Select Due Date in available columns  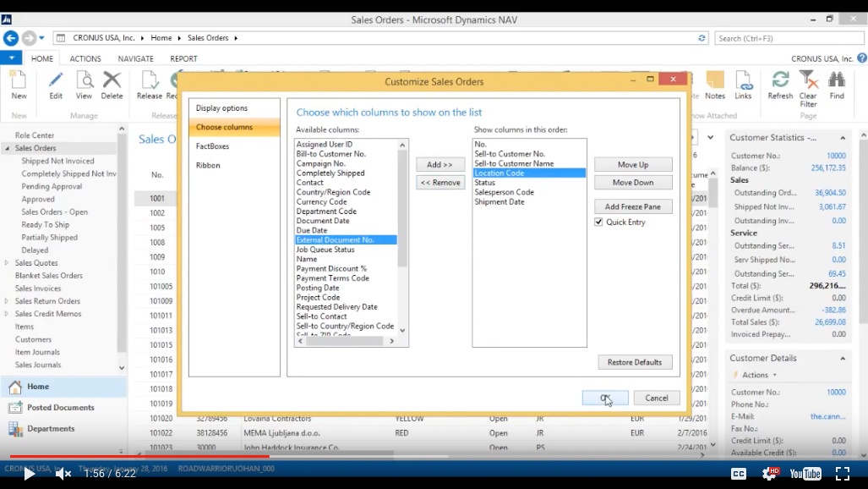point(312,230)
